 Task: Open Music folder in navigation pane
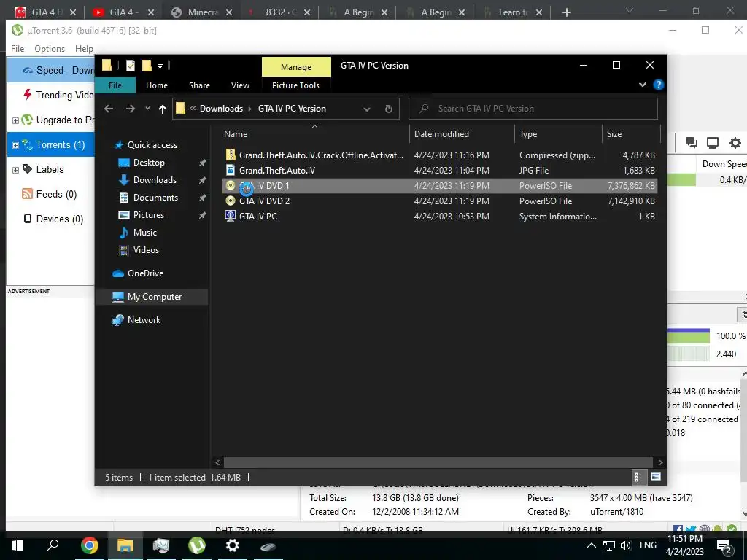tap(145, 233)
